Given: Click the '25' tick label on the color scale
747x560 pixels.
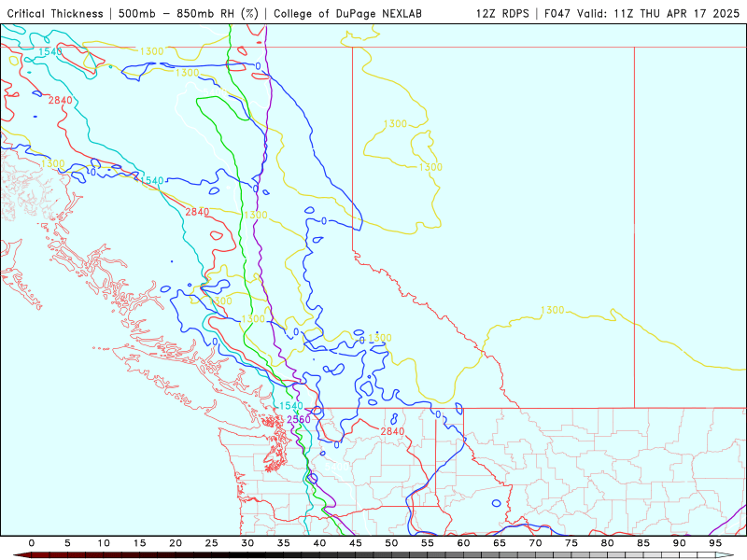Looking at the screenshot, I should (212, 543).
